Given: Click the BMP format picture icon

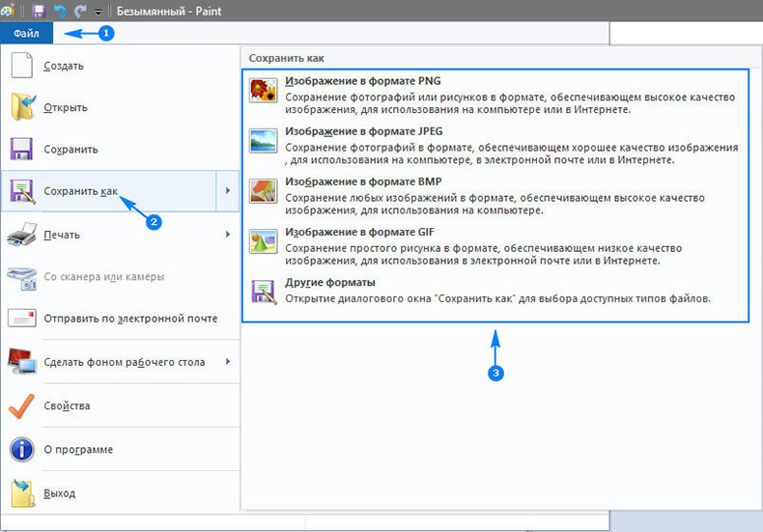Looking at the screenshot, I should point(262,190).
